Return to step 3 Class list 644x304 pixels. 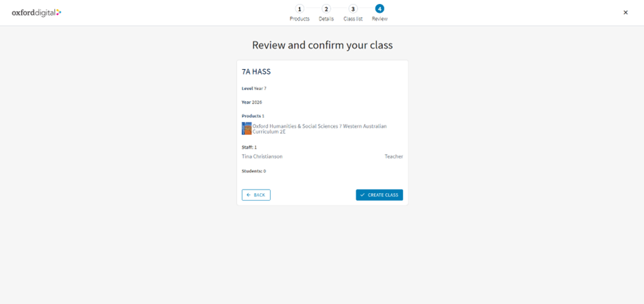tap(353, 10)
